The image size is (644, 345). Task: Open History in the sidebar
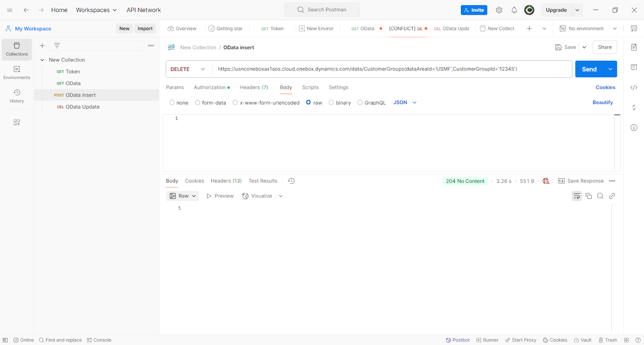[17, 96]
